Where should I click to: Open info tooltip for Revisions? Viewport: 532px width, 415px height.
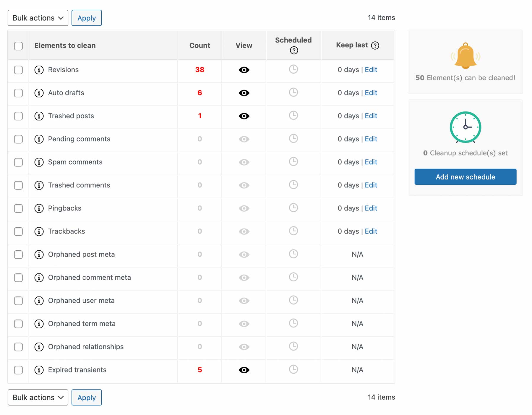(x=39, y=70)
